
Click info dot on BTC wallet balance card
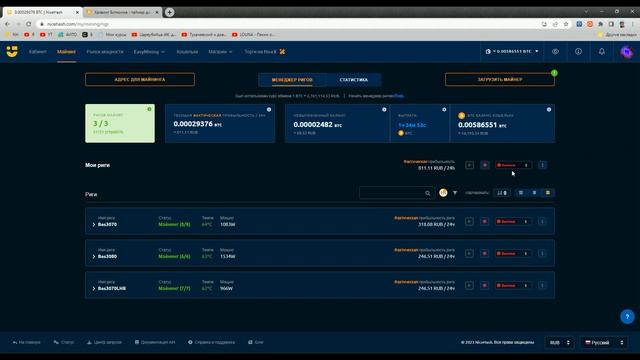(x=549, y=109)
